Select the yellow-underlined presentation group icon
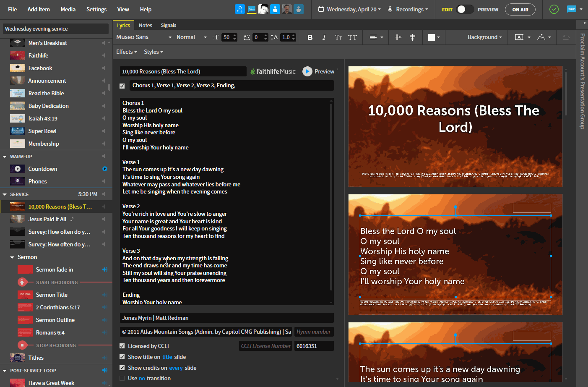The image size is (588, 387). click(252, 9)
